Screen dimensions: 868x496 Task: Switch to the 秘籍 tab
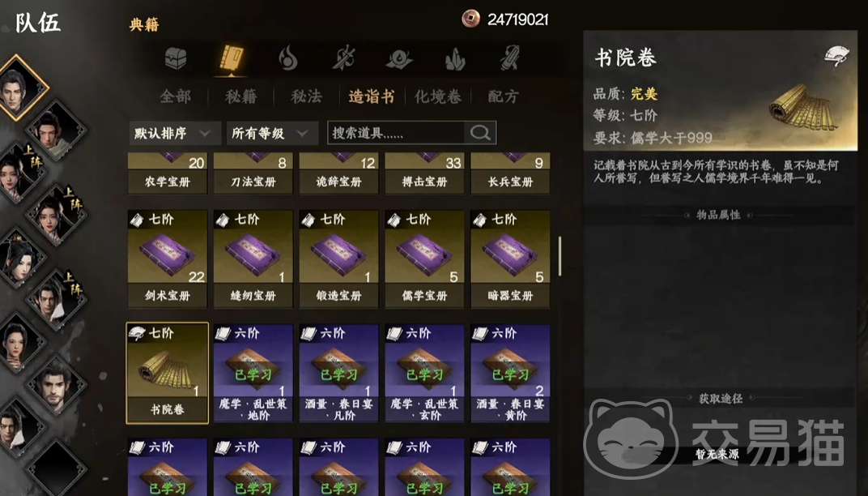coord(240,96)
